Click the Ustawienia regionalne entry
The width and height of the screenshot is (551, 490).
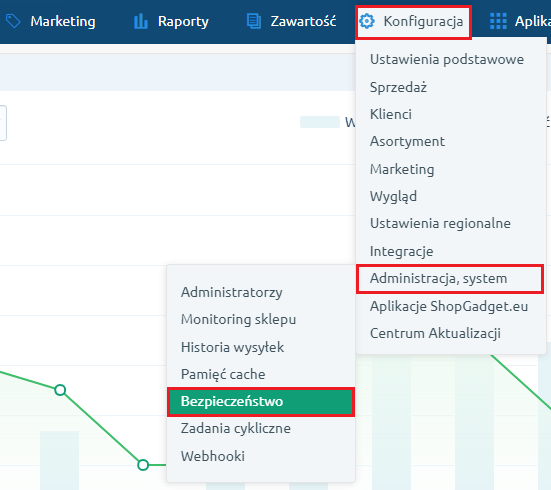[440, 224]
